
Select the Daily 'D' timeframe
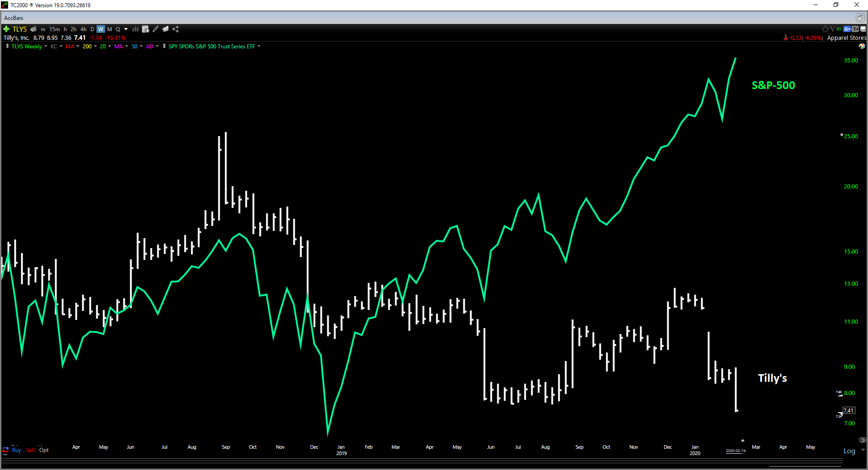92,29
